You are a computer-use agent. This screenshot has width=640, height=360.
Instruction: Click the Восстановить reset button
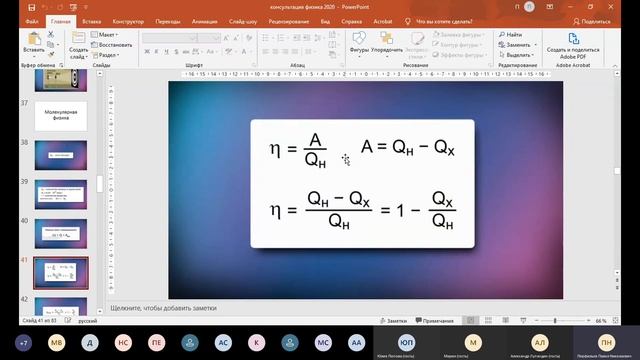point(111,45)
